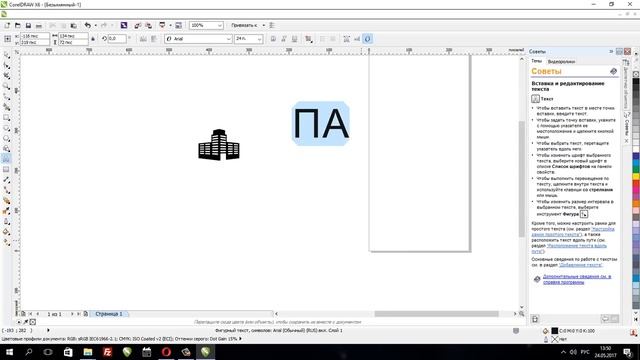
Task: Create a new document from toolbar
Action: (x=7, y=25)
